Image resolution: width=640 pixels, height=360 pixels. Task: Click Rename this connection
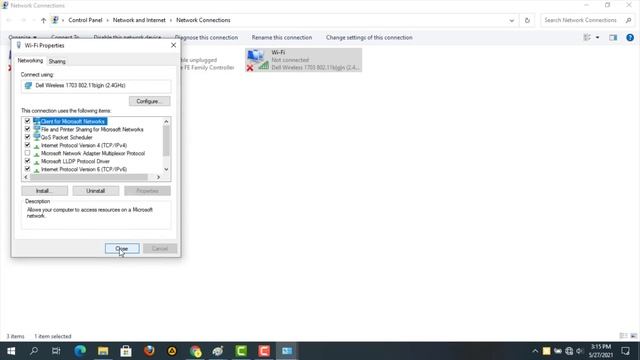pos(282,38)
